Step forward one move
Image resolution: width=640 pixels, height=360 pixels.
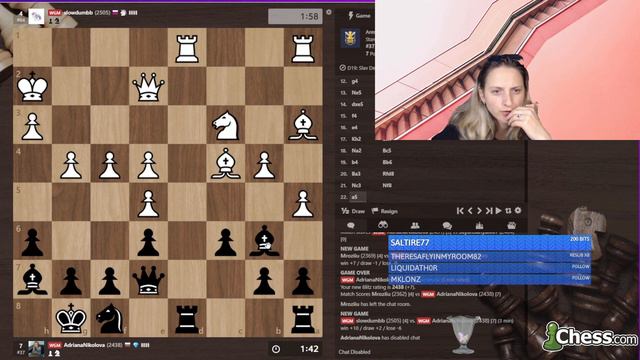click(479, 211)
